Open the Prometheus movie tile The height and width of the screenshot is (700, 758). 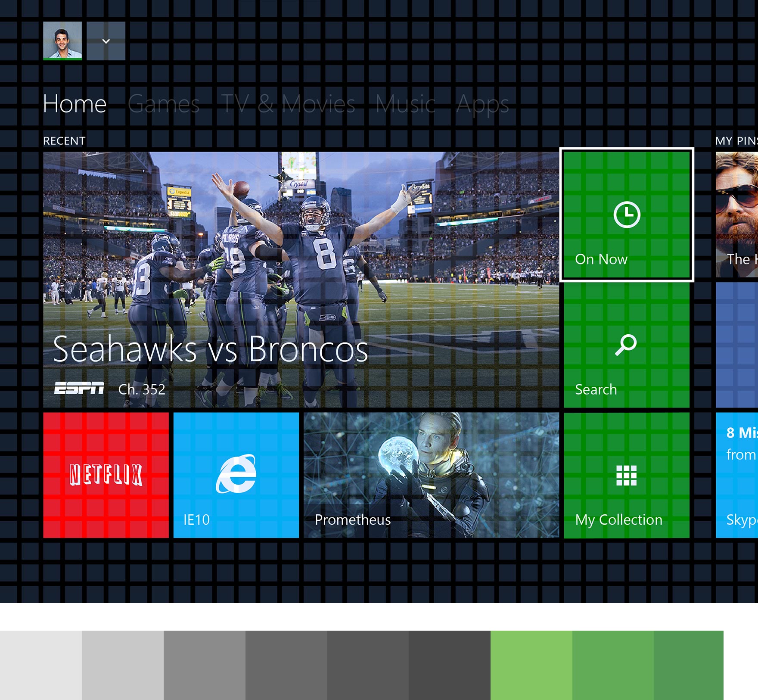tap(431, 475)
